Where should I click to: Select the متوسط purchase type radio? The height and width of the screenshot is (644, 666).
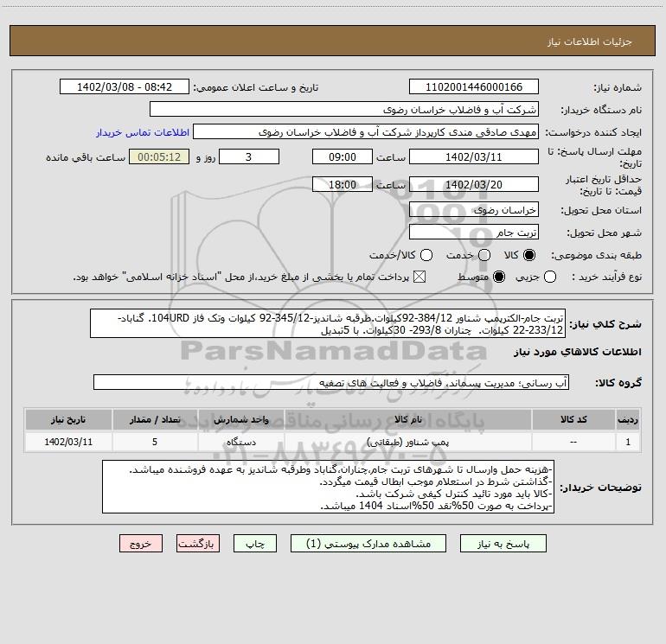pos(499,277)
